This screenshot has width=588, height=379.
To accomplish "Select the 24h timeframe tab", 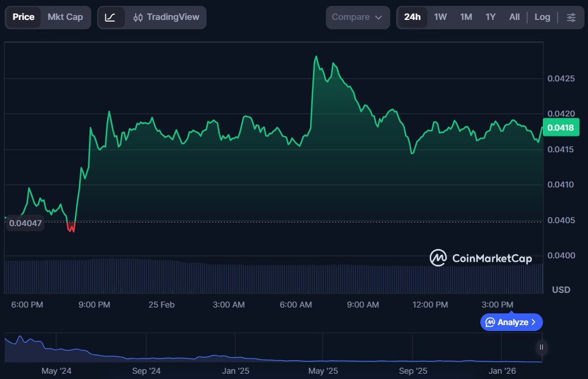I will pyautogui.click(x=412, y=17).
